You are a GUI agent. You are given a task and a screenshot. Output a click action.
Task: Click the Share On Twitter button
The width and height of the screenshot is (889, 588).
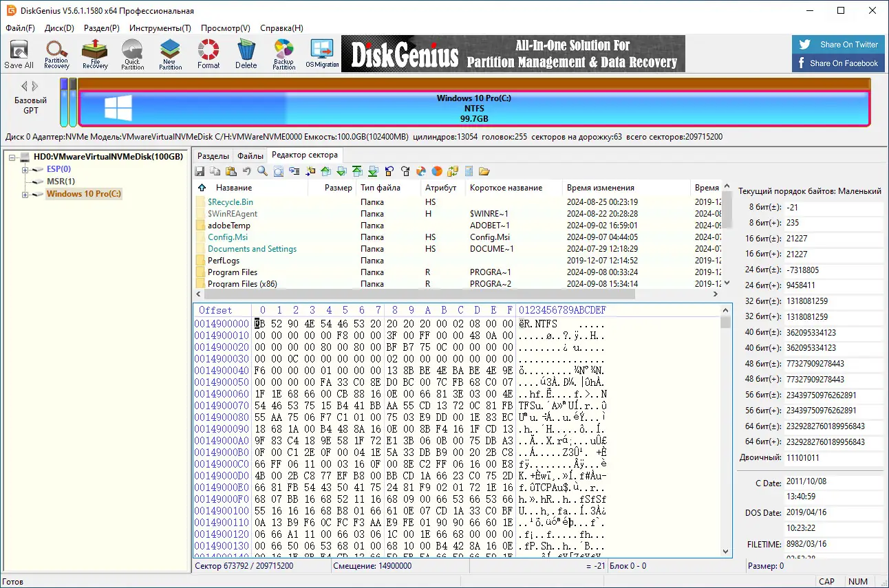pos(837,45)
